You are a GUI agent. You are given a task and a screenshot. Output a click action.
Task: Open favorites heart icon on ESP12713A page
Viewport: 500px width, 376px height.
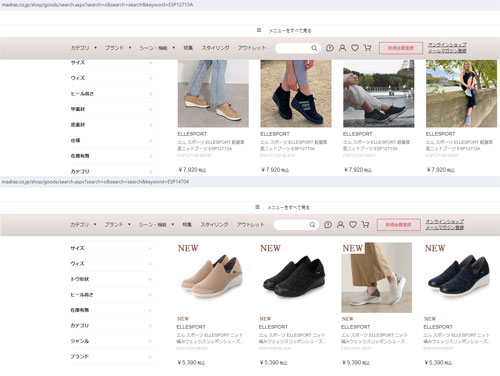[355, 48]
